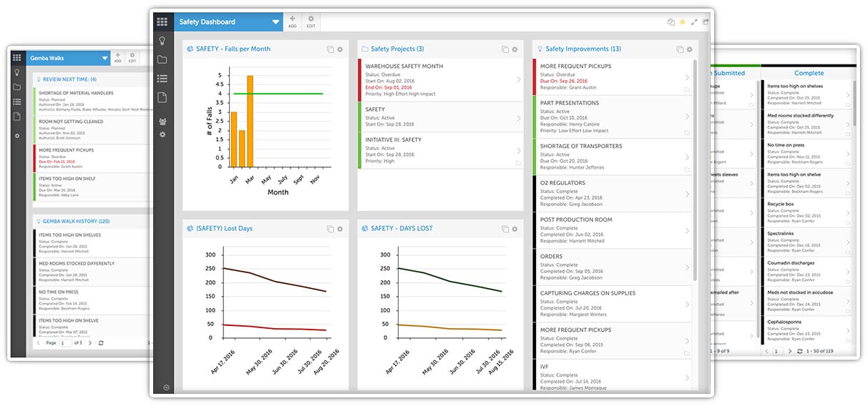Expand chevron on POST PRODUCTION ROOM improvement
The image size is (868, 406).
click(687, 231)
